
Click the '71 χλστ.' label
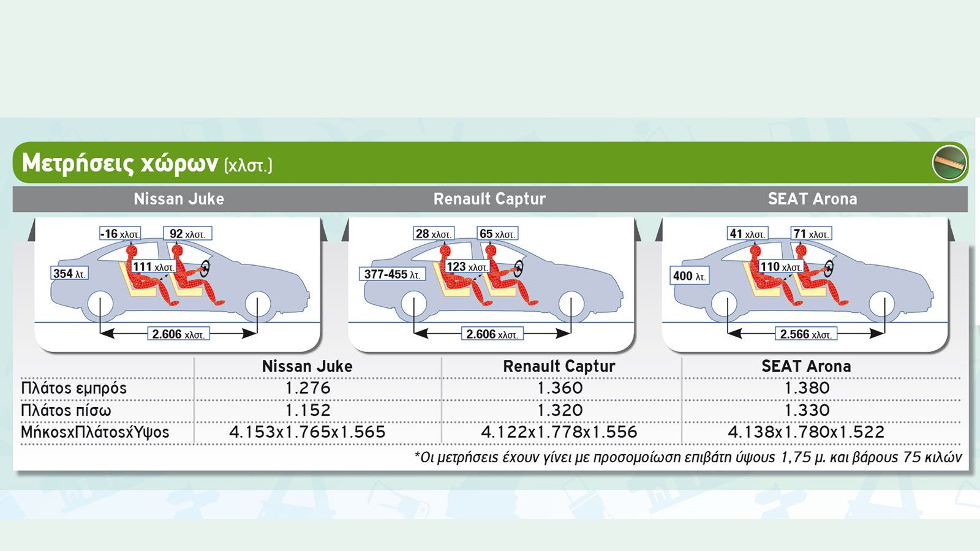click(811, 234)
